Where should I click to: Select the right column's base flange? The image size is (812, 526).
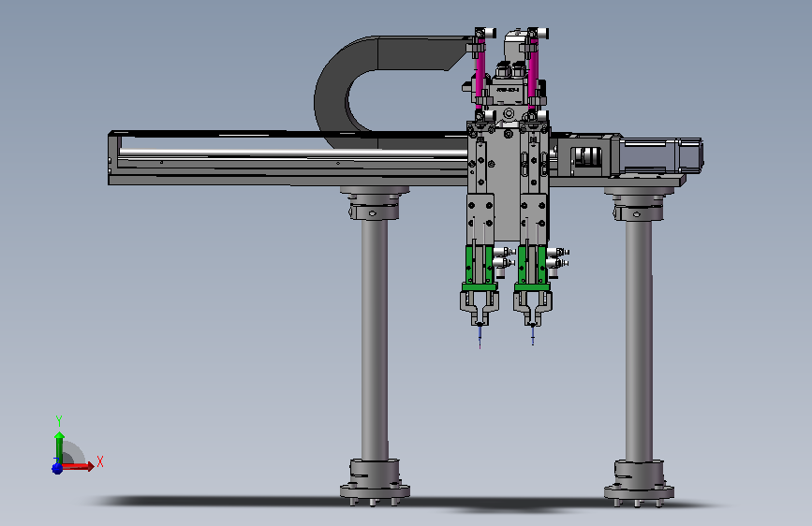tap(639, 490)
